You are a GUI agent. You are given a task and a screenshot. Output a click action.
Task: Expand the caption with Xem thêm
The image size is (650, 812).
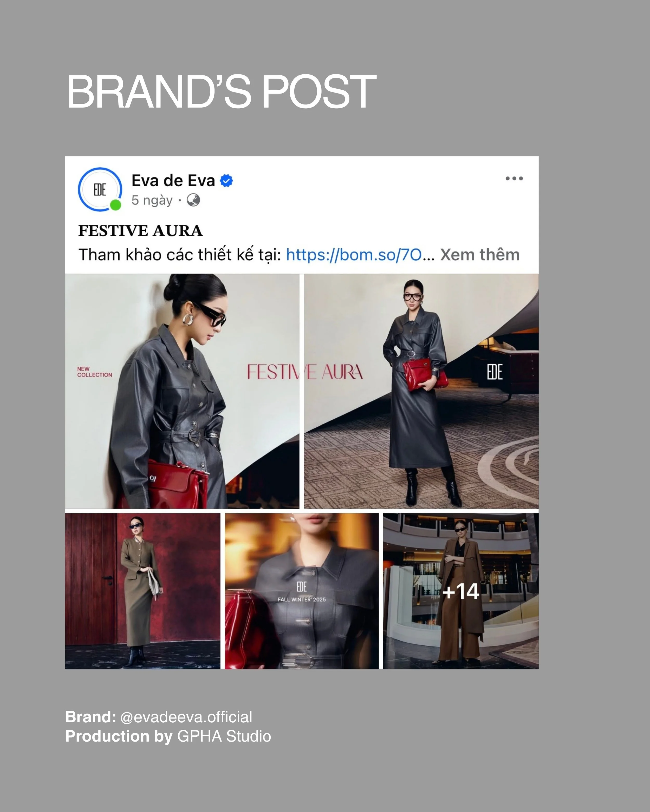point(480,255)
